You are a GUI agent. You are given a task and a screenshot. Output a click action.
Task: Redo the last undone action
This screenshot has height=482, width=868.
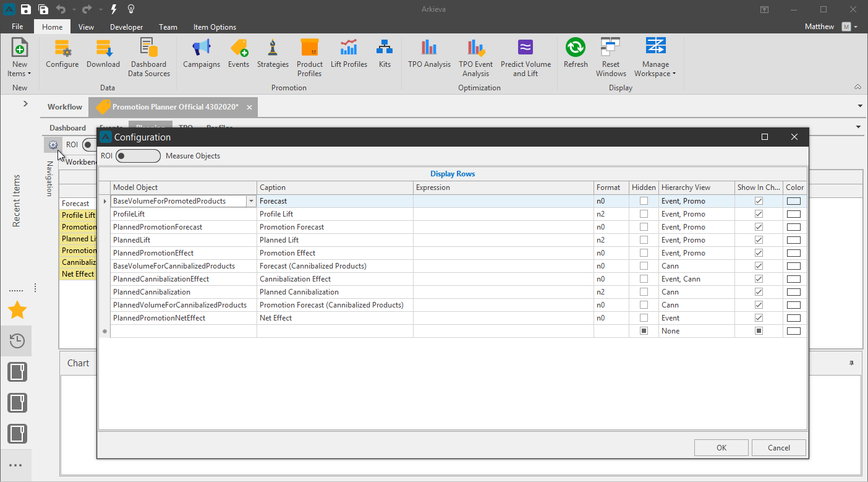click(x=87, y=9)
